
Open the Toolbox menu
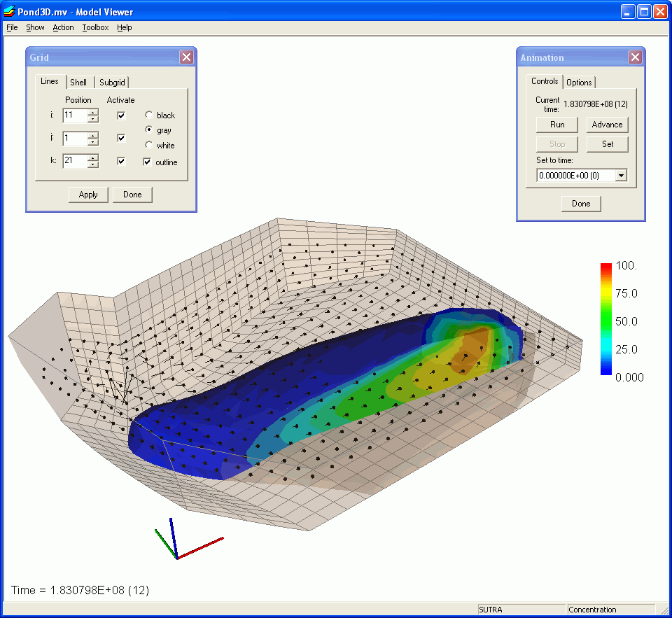(95, 27)
